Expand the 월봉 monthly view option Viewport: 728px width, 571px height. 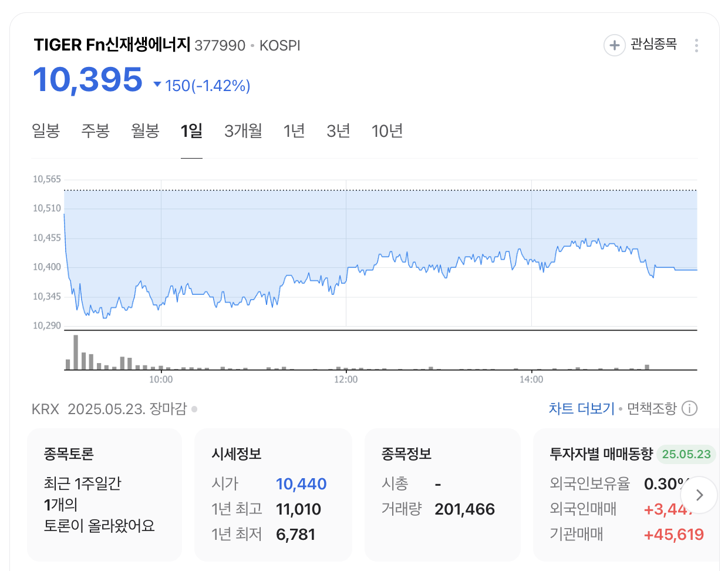coord(145,131)
